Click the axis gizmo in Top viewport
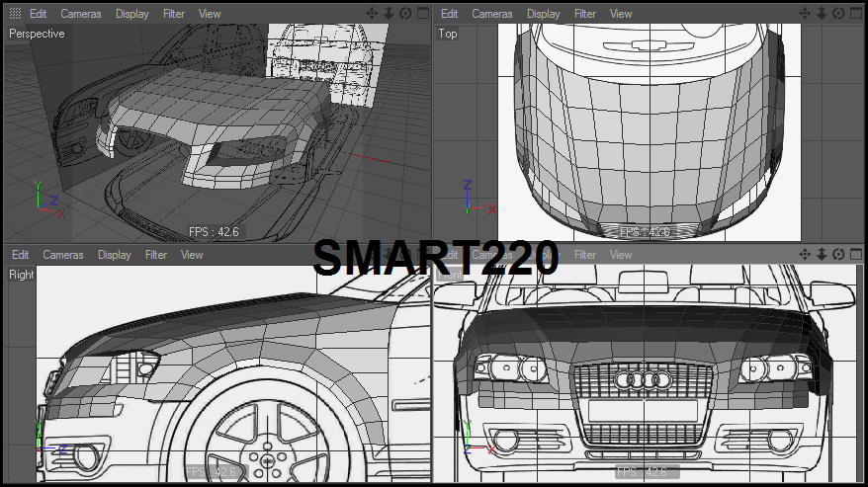868x487 pixels. coord(478,198)
